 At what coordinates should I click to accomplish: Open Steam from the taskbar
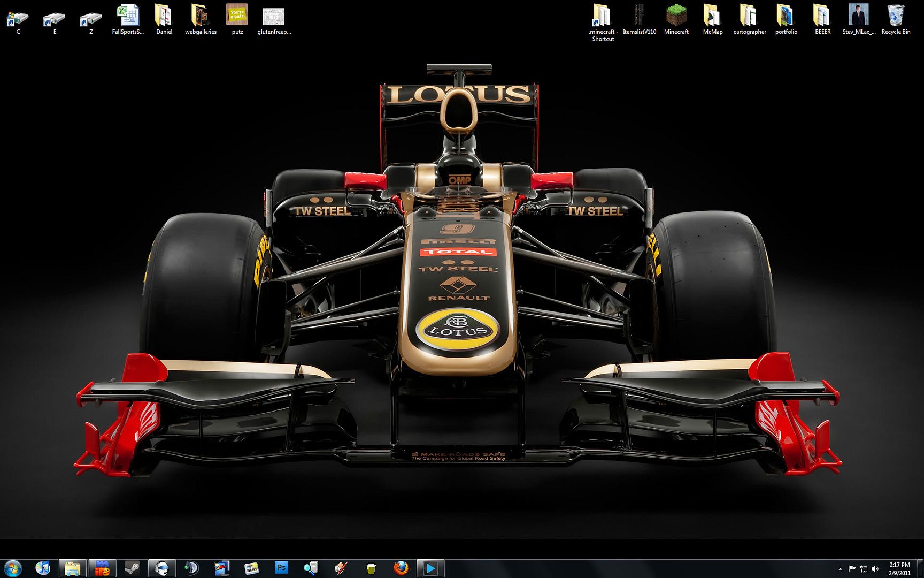point(132,568)
